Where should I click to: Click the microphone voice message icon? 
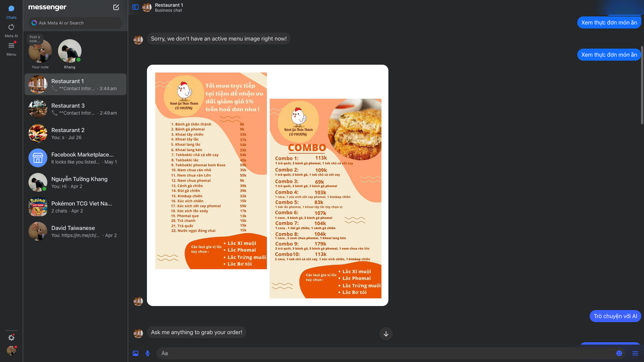pyautogui.click(x=148, y=353)
